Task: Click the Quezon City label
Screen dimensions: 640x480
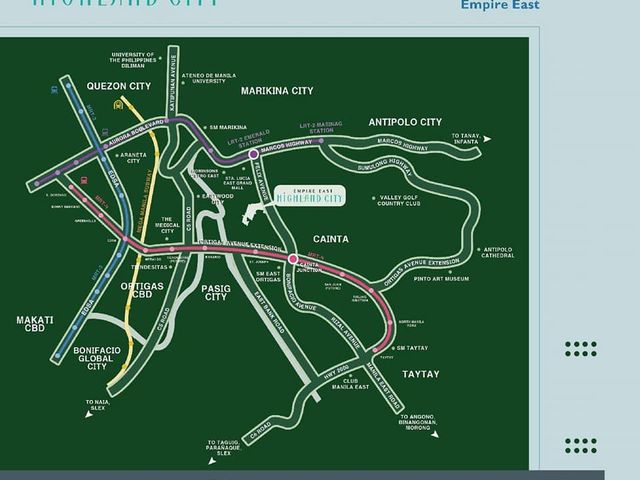Action: click(119, 86)
